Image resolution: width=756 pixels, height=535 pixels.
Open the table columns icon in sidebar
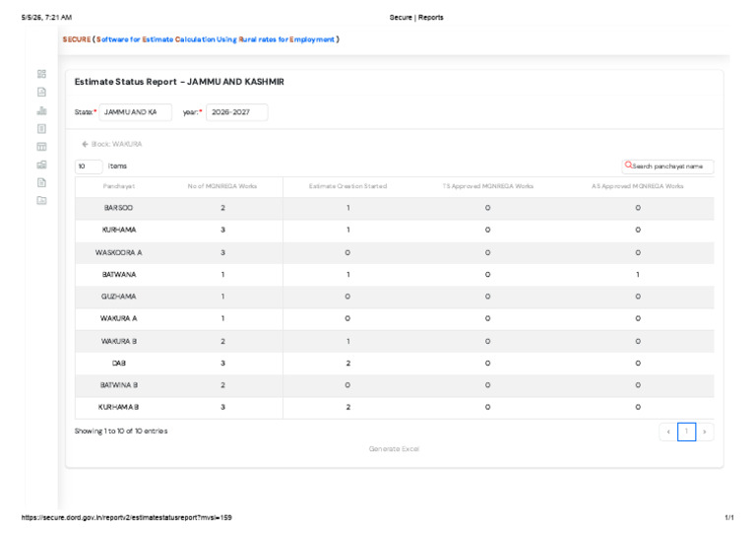pyautogui.click(x=41, y=147)
